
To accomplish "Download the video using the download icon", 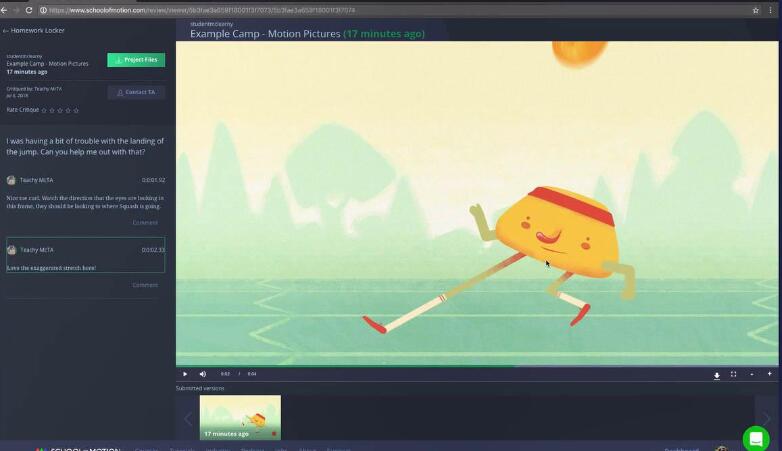I will [x=716, y=375].
